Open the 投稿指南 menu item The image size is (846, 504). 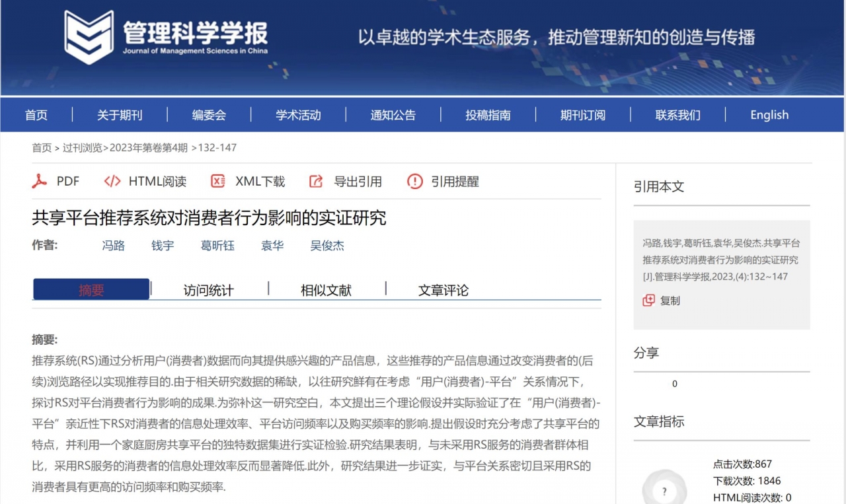click(487, 114)
